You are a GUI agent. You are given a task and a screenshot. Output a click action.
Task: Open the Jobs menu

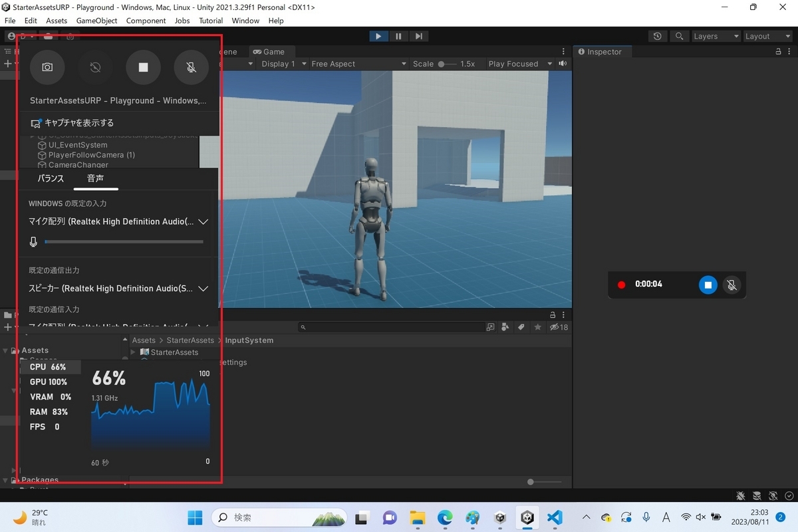pos(182,21)
